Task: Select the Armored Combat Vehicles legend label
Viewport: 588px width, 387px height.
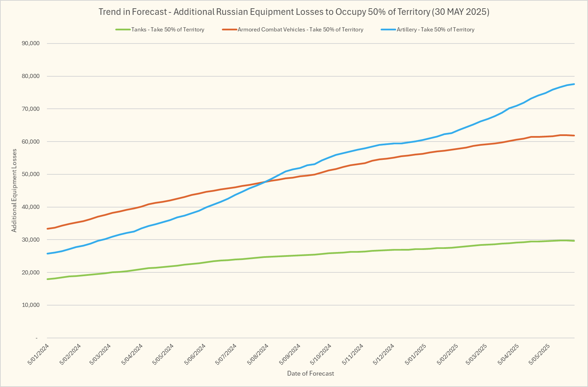Action: 300,30
